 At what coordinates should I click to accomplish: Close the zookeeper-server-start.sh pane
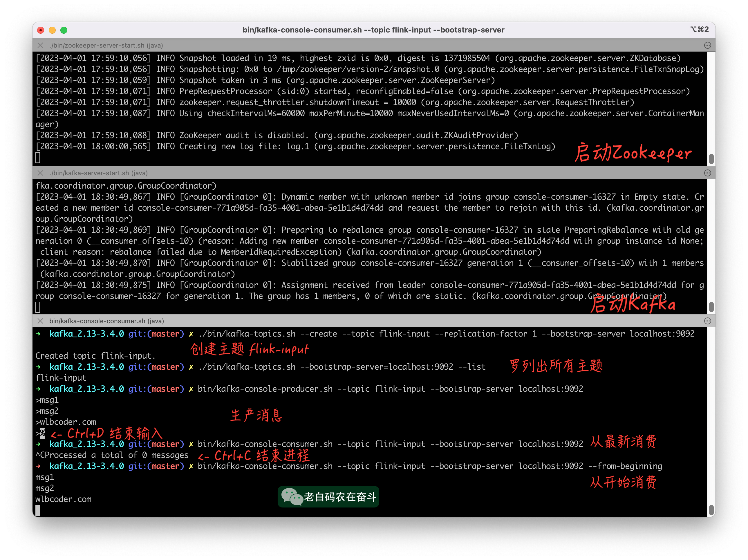click(x=40, y=45)
